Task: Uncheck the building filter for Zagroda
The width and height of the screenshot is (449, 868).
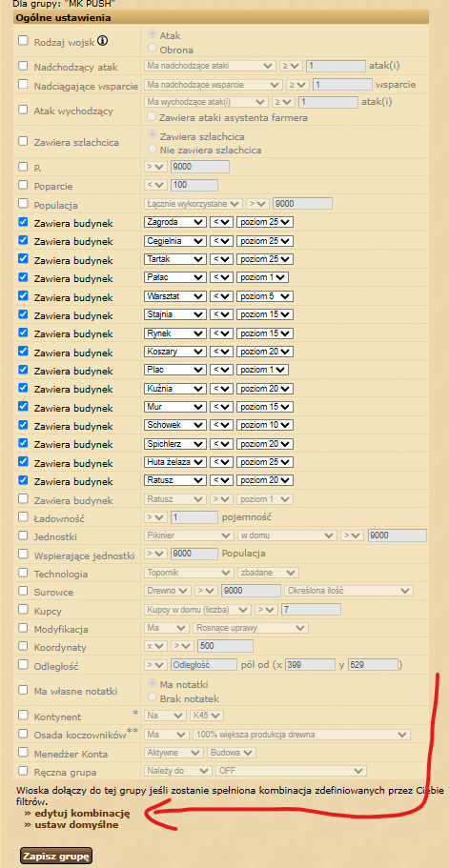Action: [23, 222]
